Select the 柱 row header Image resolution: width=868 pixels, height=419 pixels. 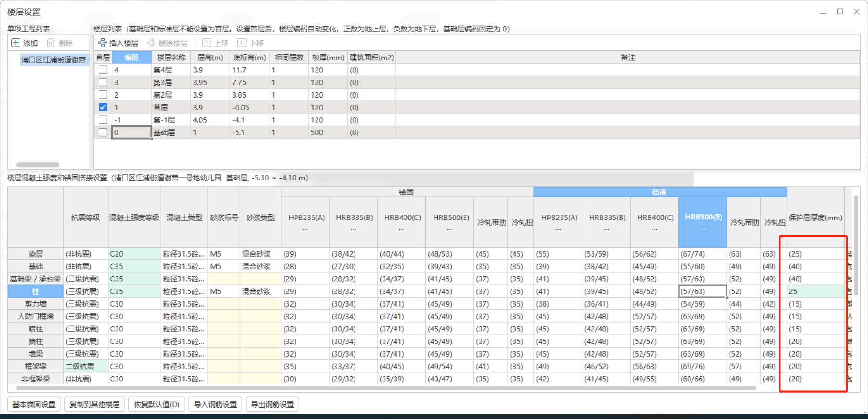[x=36, y=291]
